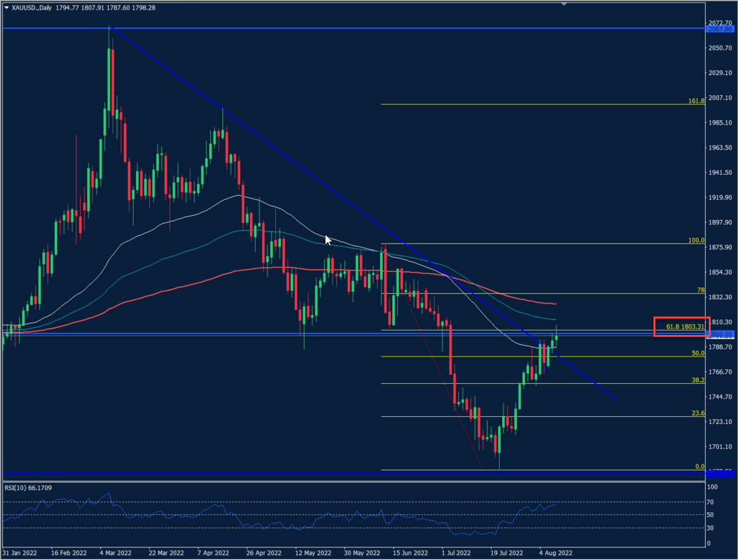Select the 50.0 Fibonacci level label

click(x=698, y=353)
